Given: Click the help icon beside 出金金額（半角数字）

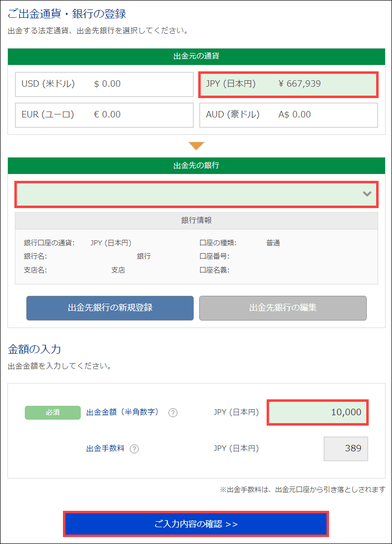Looking at the screenshot, I should [x=173, y=413].
